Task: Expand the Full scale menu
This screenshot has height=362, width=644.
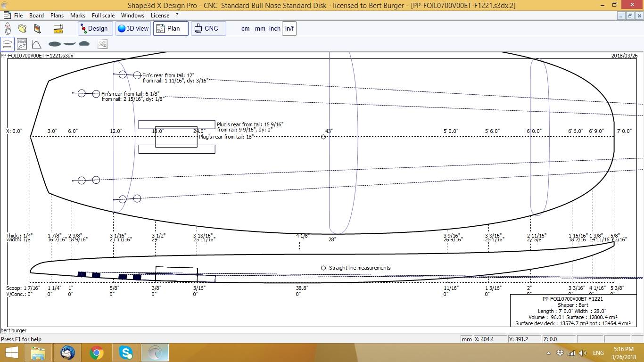Action: click(103, 16)
